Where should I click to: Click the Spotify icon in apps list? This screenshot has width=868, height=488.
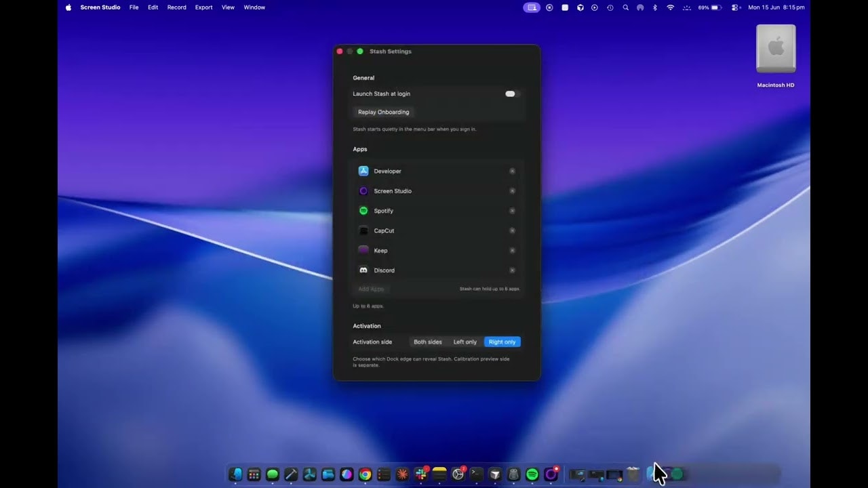coord(363,211)
